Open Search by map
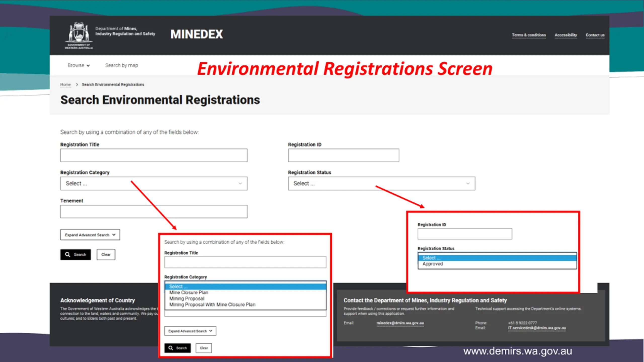The height and width of the screenshot is (362, 644). (122, 65)
